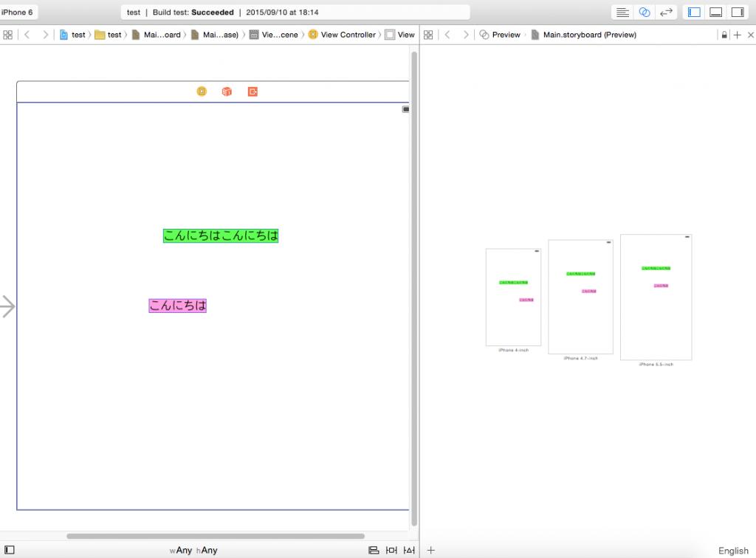Open the Align constraints tool
Screen dimensions: 756x558
pyautogui.click(x=374, y=550)
